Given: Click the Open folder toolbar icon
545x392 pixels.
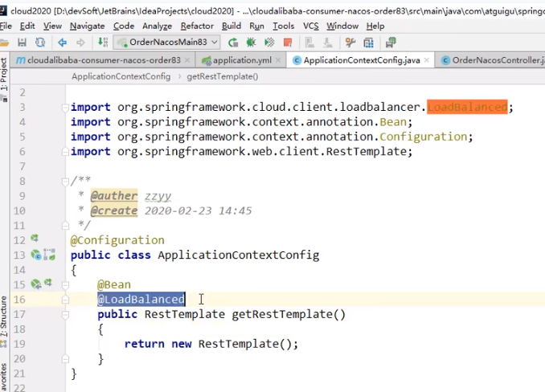Looking at the screenshot, I should click(4, 43).
